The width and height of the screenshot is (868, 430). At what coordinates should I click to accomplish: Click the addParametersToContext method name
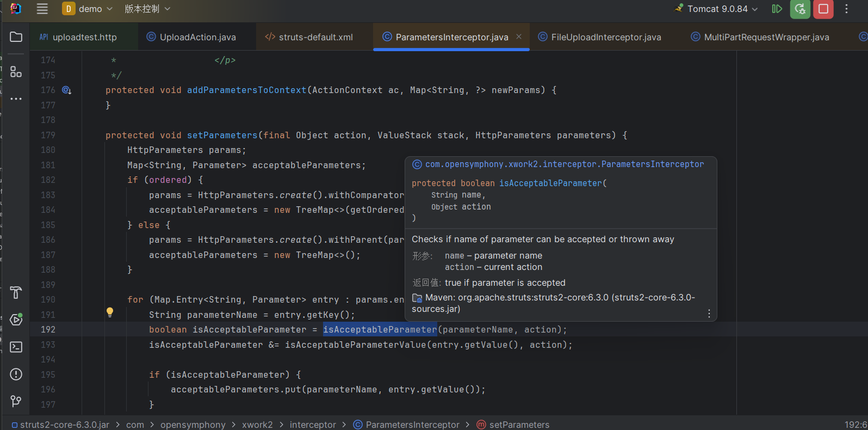coord(247,90)
